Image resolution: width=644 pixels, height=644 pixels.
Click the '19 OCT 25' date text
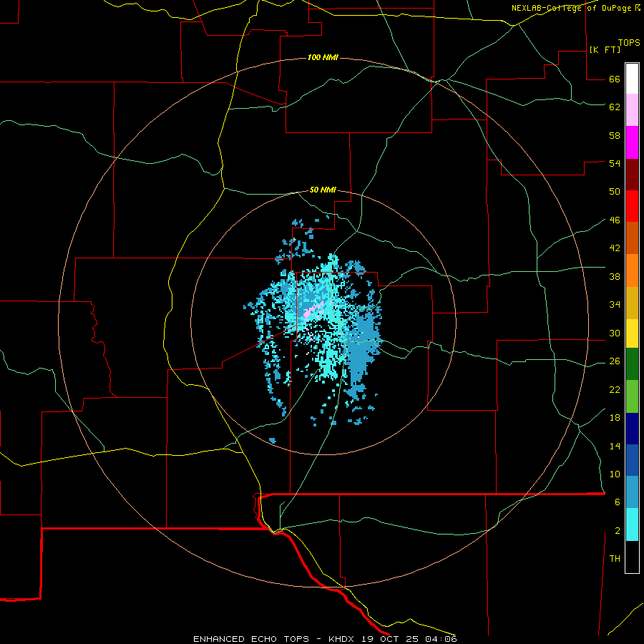pos(390,639)
